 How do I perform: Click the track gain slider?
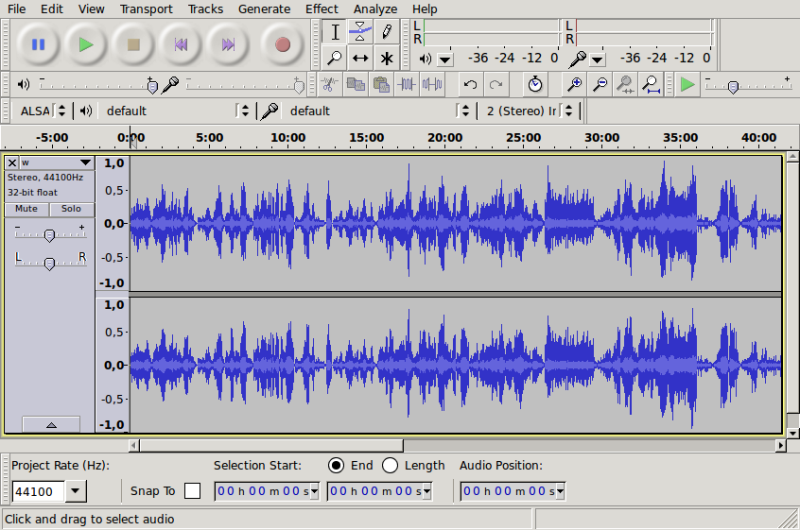pos(49,234)
